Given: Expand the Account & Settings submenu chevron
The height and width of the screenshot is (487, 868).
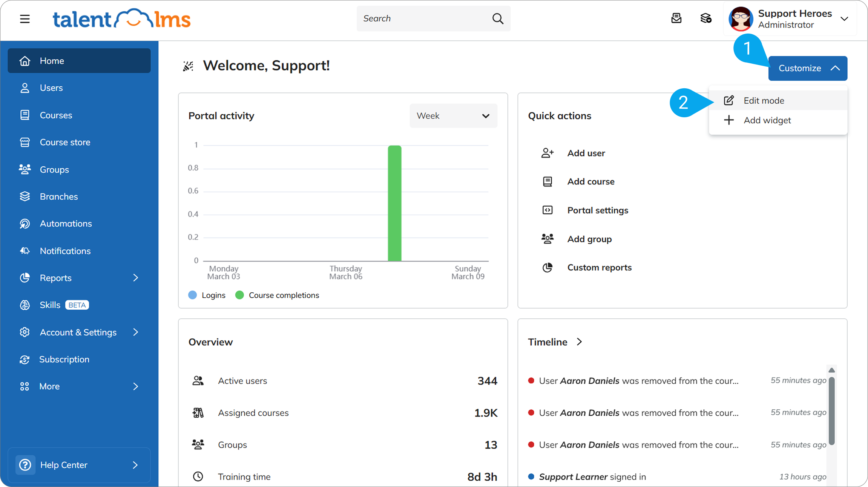Looking at the screenshot, I should [x=136, y=332].
